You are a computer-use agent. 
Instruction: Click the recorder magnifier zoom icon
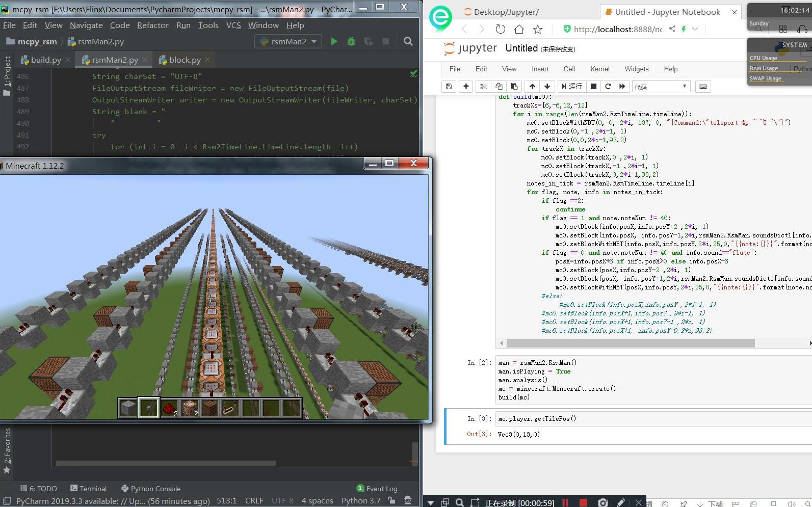[459, 502]
